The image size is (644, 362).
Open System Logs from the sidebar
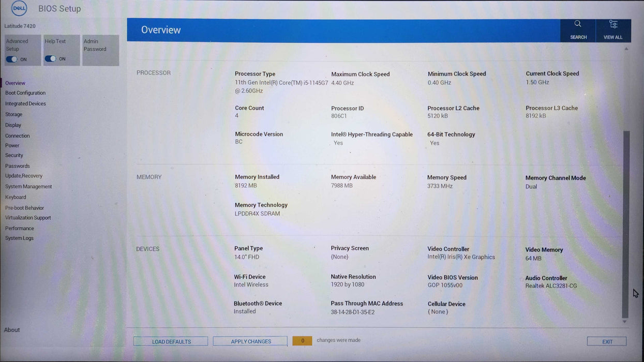point(19,238)
